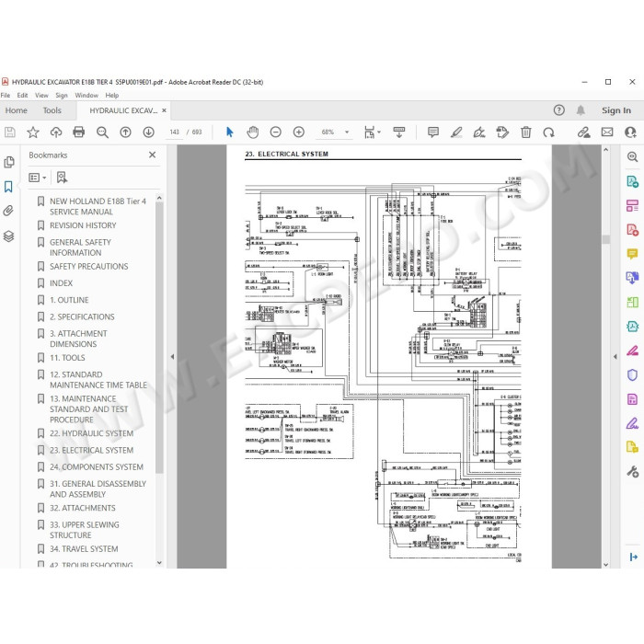Add a comment with sticky note icon
This screenshot has width=644, height=644.
click(x=433, y=132)
